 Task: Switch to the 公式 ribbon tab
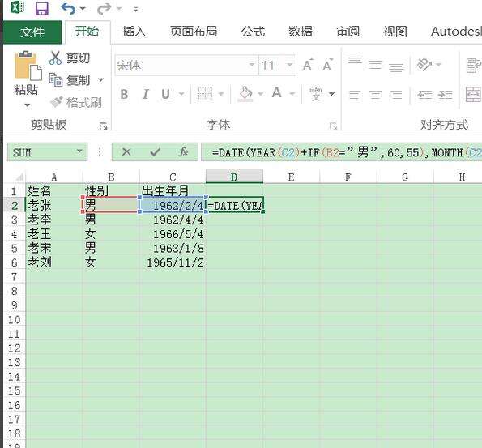[x=253, y=32]
